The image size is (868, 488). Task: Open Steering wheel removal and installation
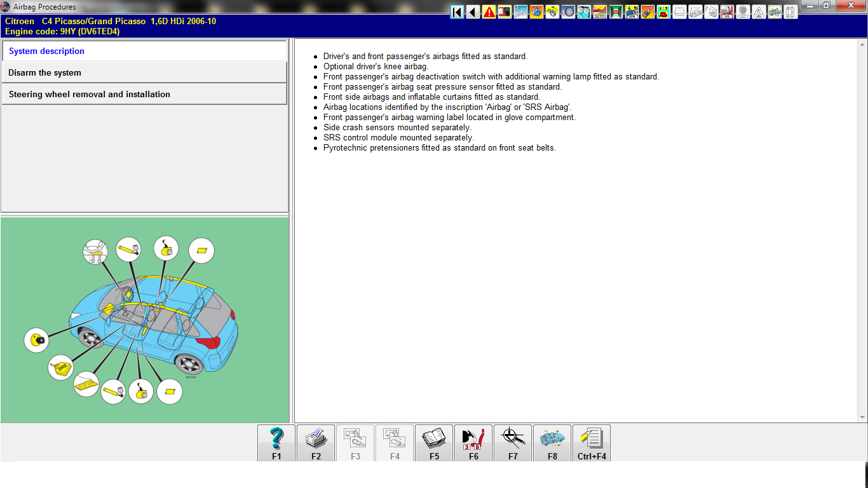[144, 95]
